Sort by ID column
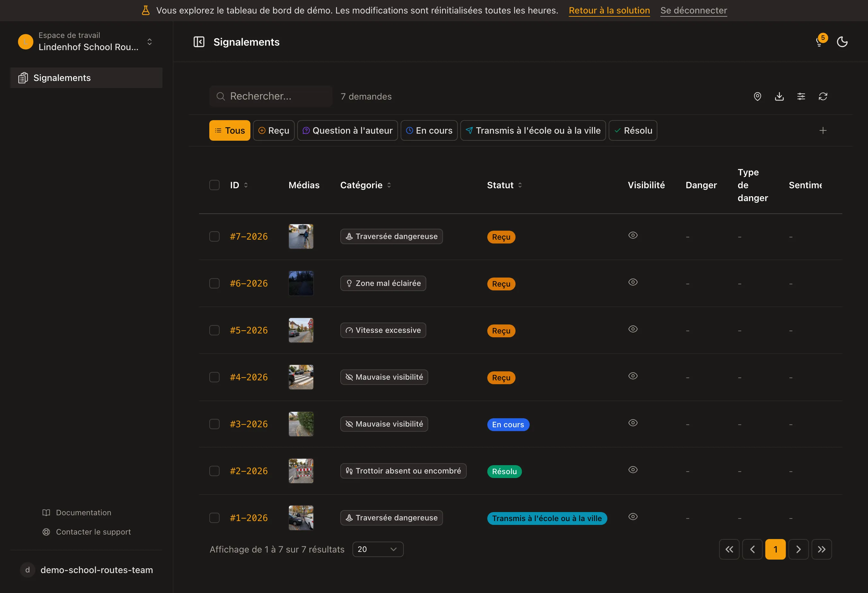This screenshot has height=593, width=868. 239,185
